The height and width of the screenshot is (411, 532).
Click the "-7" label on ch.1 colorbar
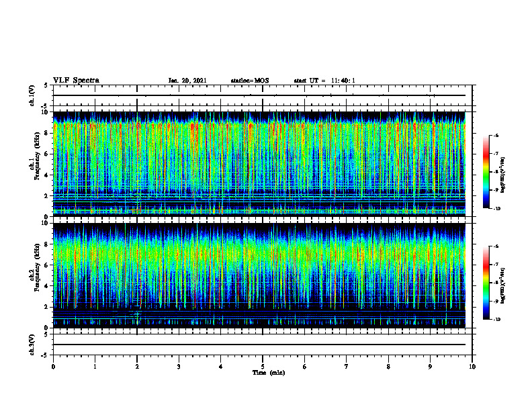[x=496, y=154]
